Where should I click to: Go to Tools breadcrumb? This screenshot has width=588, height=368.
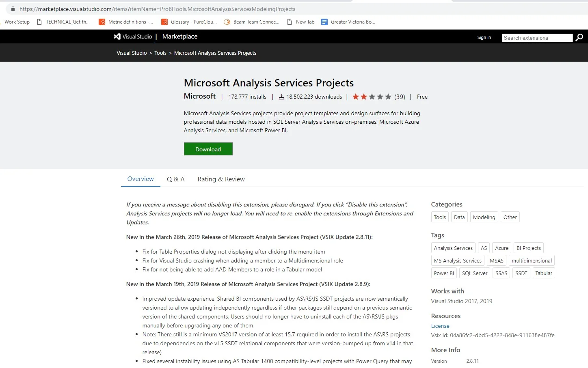160,53
